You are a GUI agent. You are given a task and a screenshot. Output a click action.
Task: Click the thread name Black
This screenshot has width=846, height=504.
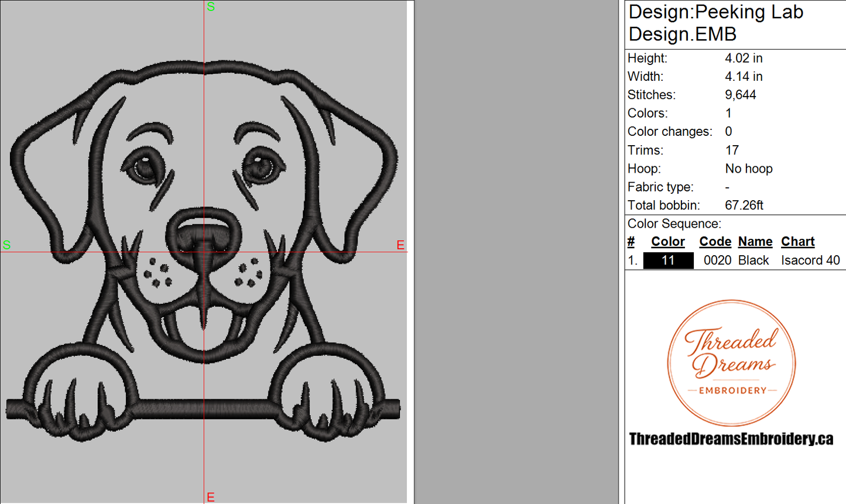pos(753,260)
